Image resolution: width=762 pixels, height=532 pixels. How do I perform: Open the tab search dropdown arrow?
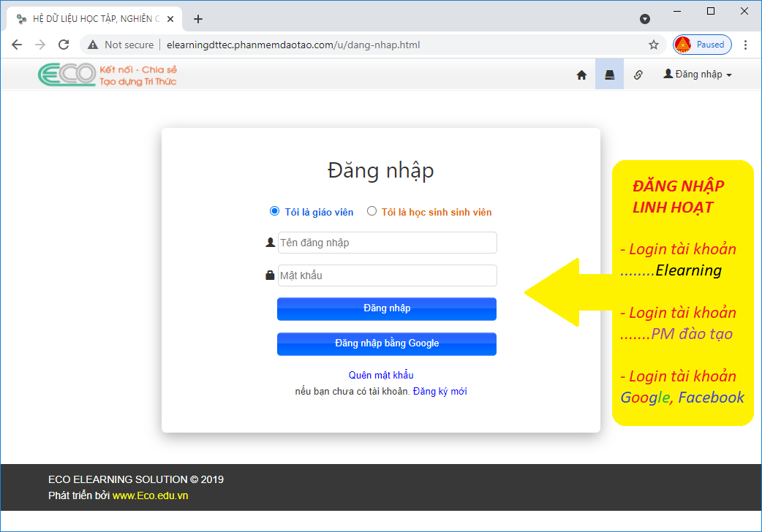[645, 19]
